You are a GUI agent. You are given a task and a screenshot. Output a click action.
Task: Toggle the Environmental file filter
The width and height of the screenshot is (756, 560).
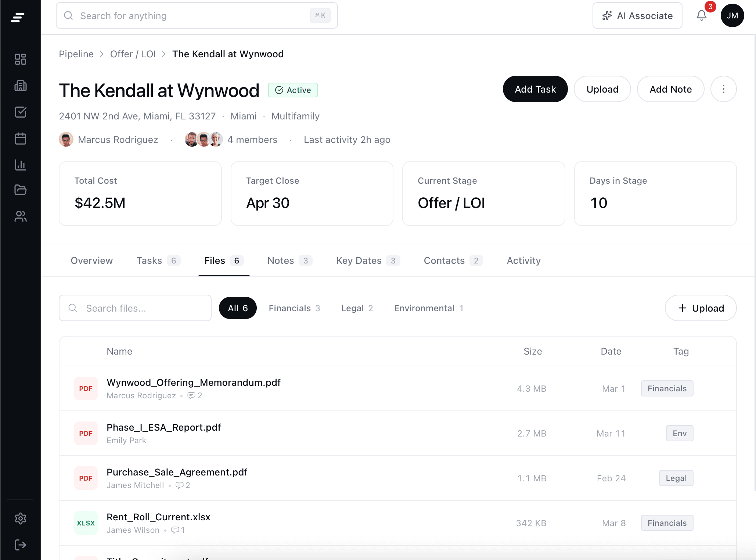[x=428, y=308]
